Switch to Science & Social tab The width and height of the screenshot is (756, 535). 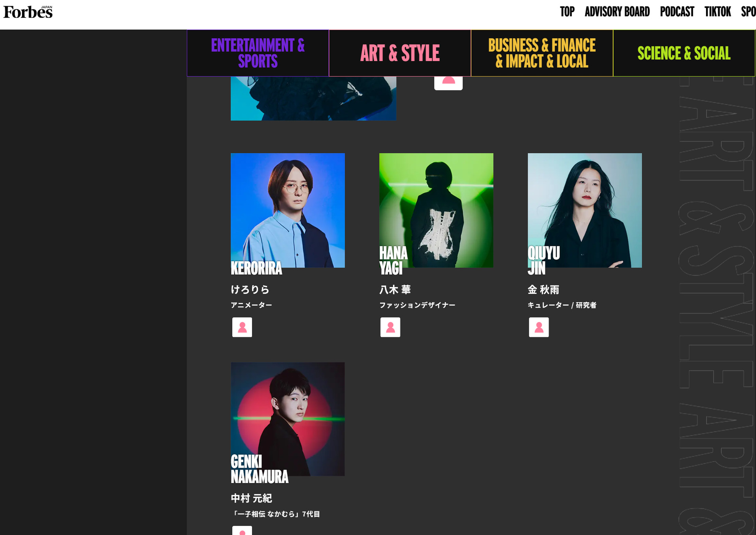(x=684, y=53)
